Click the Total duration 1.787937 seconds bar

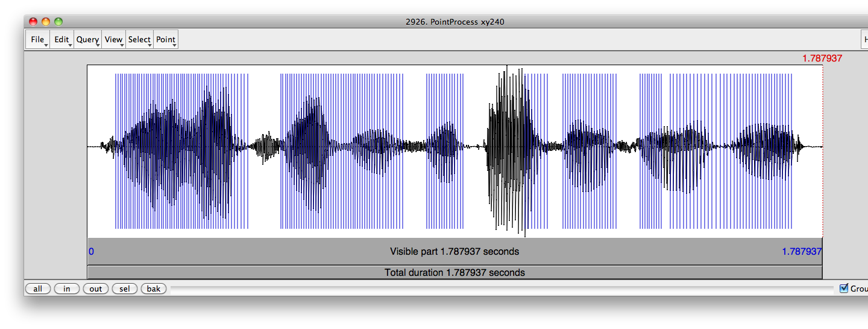454,272
